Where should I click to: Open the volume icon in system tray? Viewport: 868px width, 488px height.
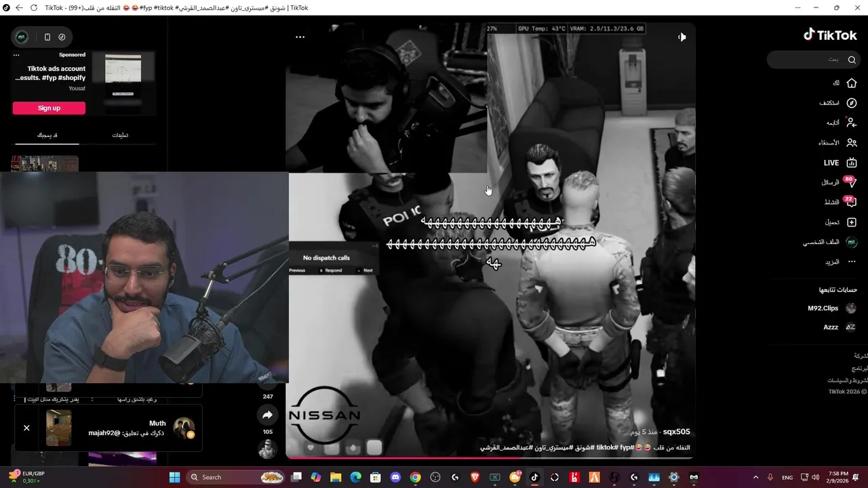tap(815, 477)
